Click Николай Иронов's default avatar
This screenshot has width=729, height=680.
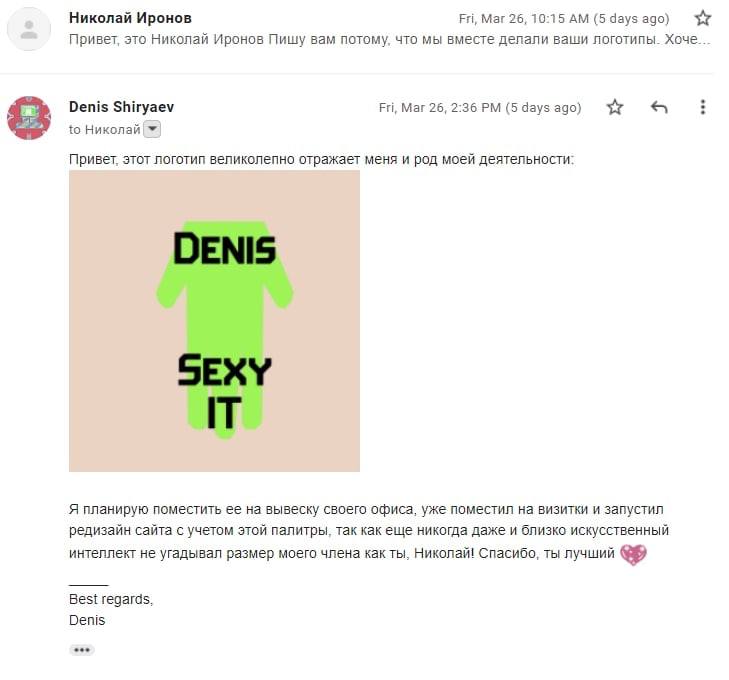tap(29, 29)
